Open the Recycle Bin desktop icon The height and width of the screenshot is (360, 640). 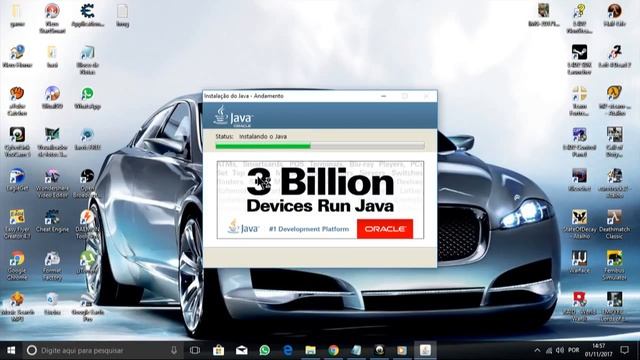pos(52,304)
